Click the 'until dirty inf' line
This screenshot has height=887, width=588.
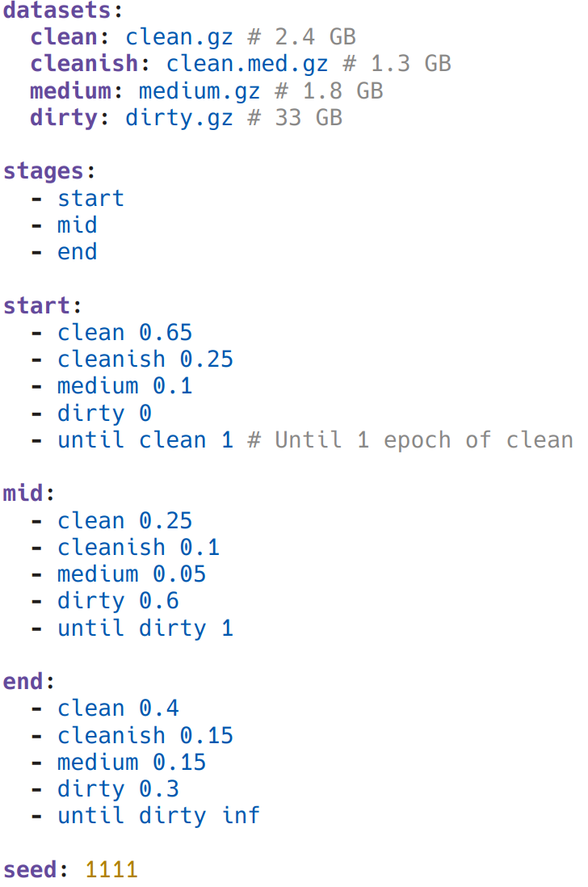[158, 815]
